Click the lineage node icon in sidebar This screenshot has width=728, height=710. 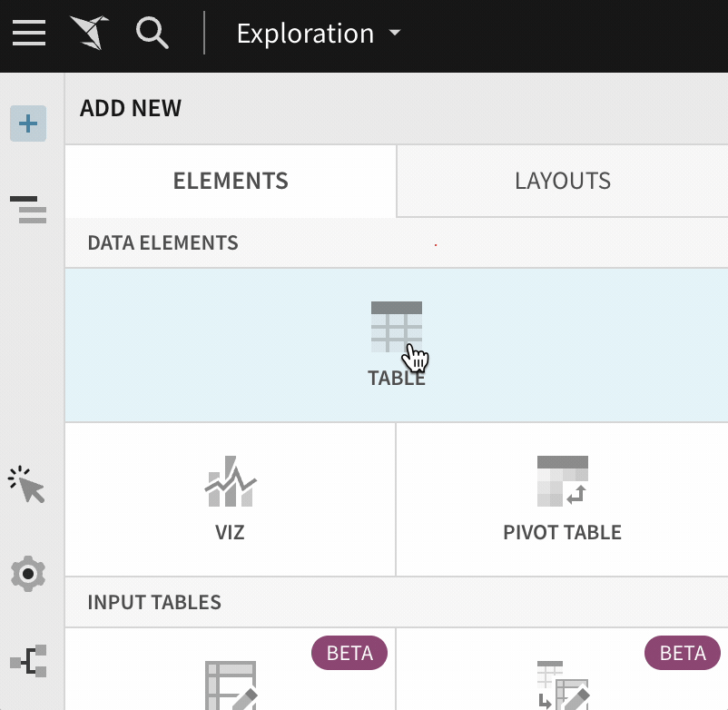coord(28,662)
